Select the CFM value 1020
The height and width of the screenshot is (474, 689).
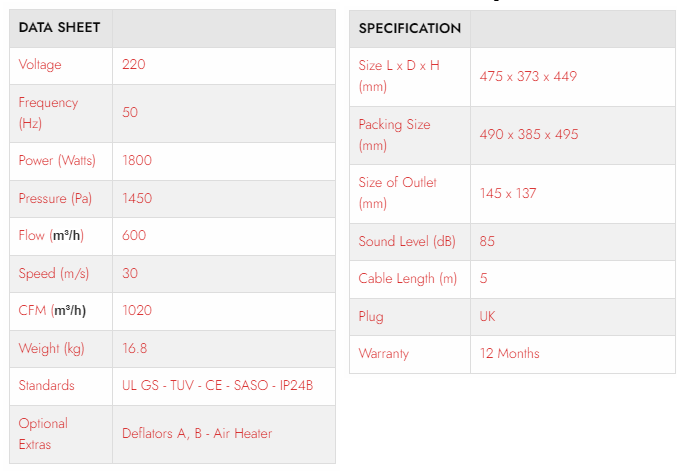point(137,311)
